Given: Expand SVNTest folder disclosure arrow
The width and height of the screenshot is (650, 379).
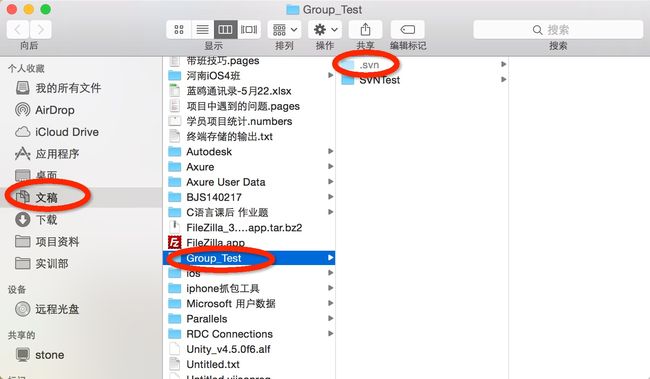Looking at the screenshot, I should pyautogui.click(x=503, y=79).
